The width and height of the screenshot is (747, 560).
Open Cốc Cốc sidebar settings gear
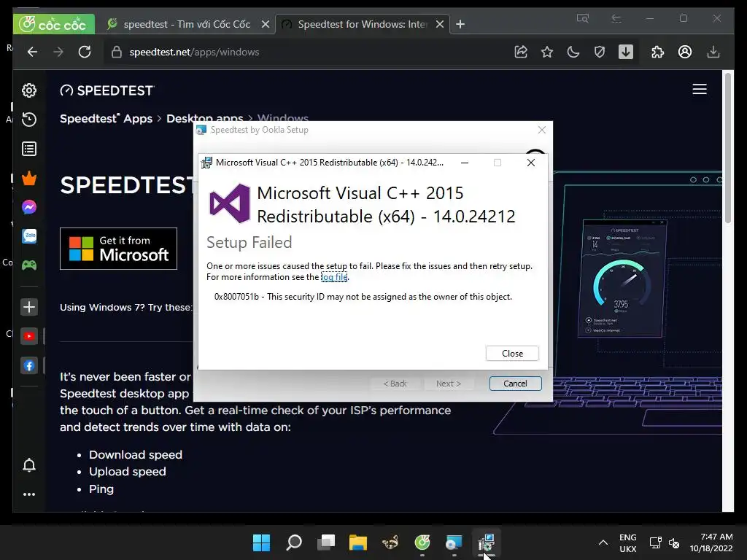point(29,90)
